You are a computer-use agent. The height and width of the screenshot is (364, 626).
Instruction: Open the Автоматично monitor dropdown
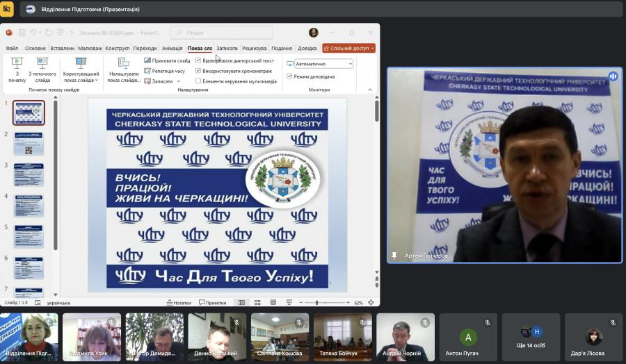(323, 63)
